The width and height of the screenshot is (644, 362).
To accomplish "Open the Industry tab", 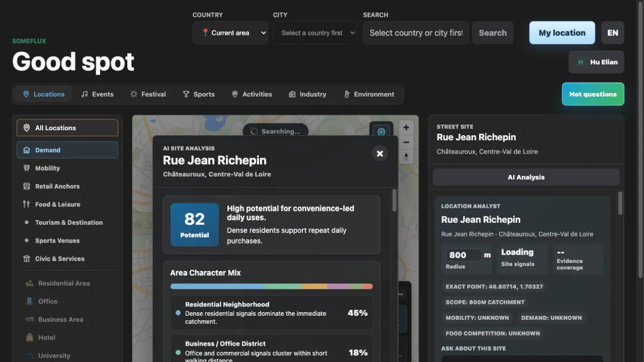I will 307,94.
